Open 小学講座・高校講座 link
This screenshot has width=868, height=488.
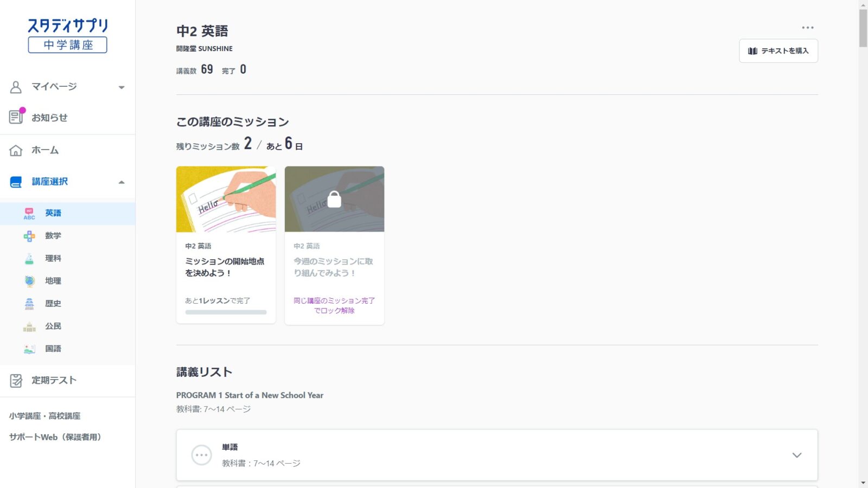coord(44,416)
